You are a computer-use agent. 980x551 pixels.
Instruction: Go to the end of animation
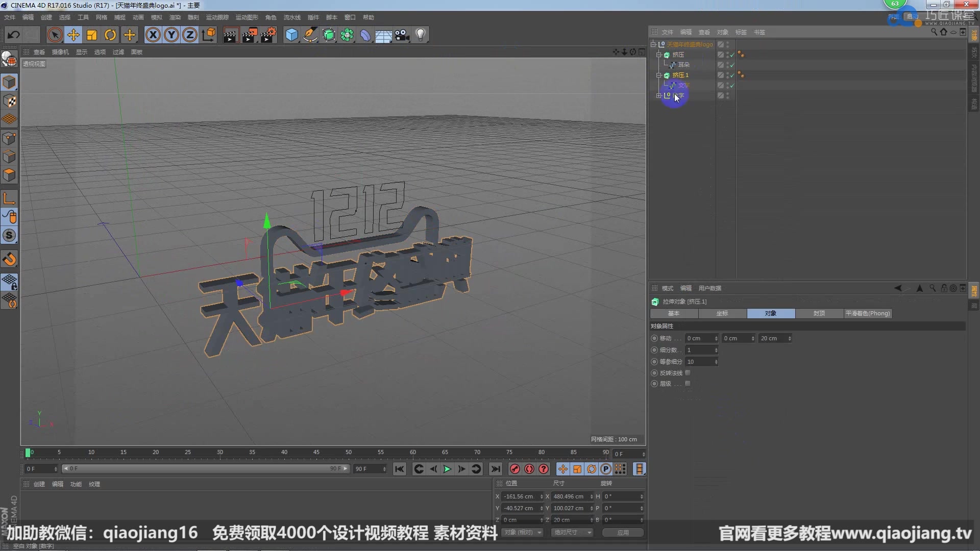point(496,469)
